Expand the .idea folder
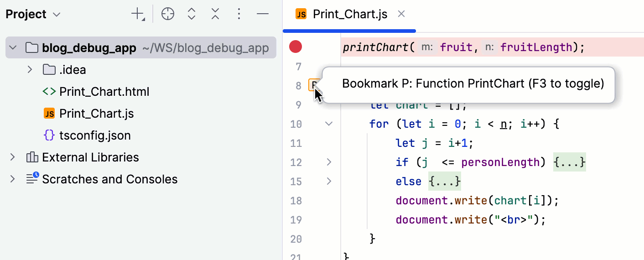Screen dimensions: 644x260 tap(30, 70)
